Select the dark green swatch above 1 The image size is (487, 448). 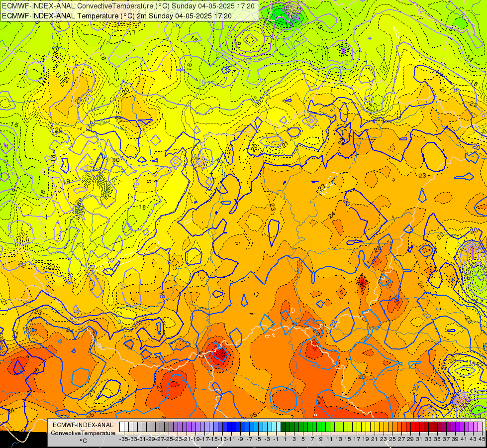[284, 427]
